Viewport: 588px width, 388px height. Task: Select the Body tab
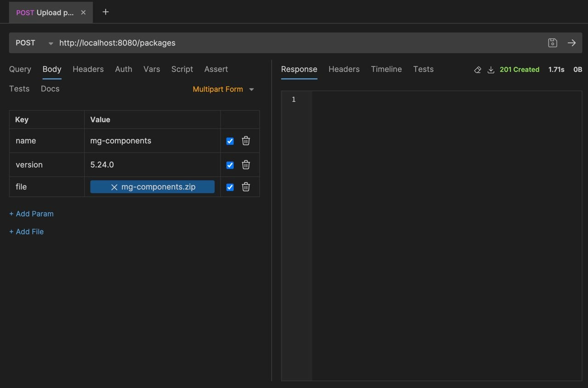[x=52, y=69]
